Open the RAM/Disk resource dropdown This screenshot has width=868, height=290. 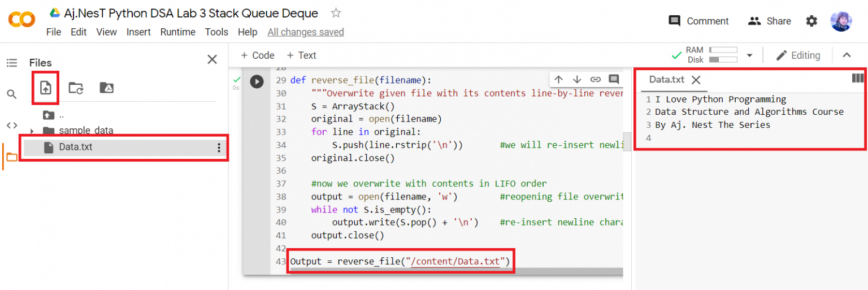(x=749, y=55)
